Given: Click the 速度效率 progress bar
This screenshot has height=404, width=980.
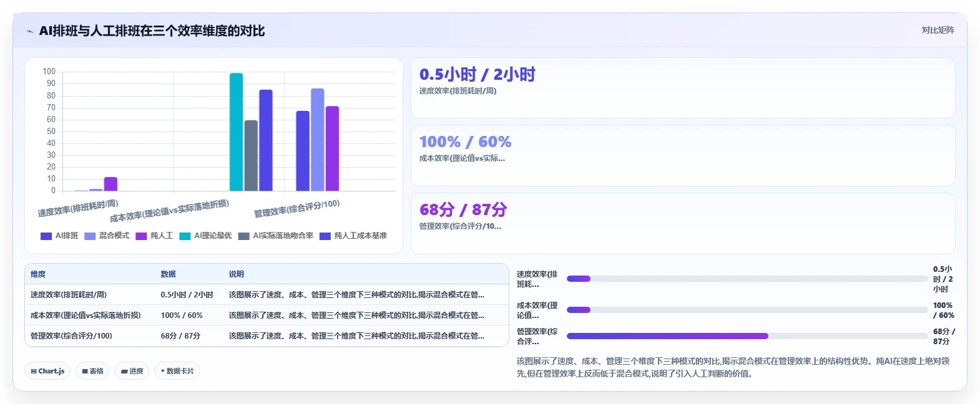Looking at the screenshot, I should [747, 279].
